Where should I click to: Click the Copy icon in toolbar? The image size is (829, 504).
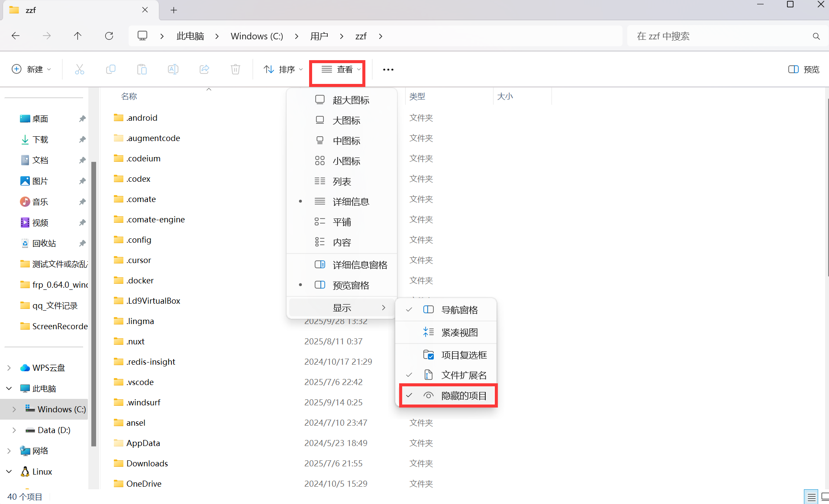pyautogui.click(x=111, y=69)
